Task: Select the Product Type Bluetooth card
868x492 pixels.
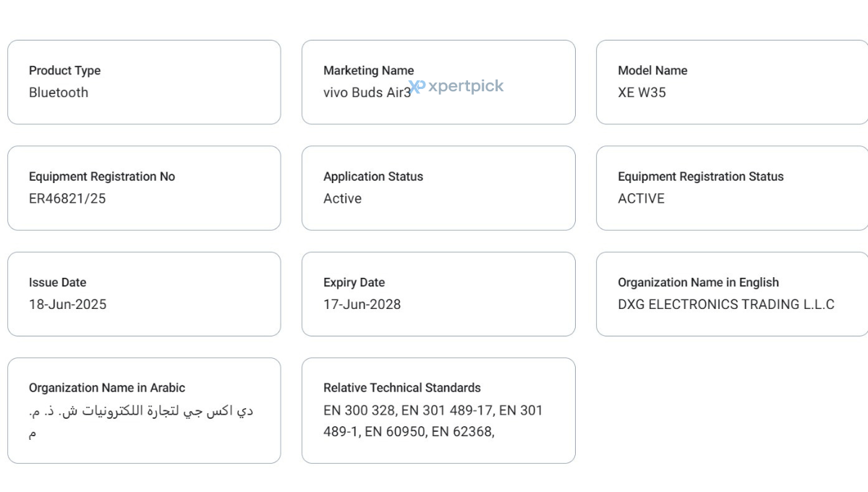Action: point(144,82)
